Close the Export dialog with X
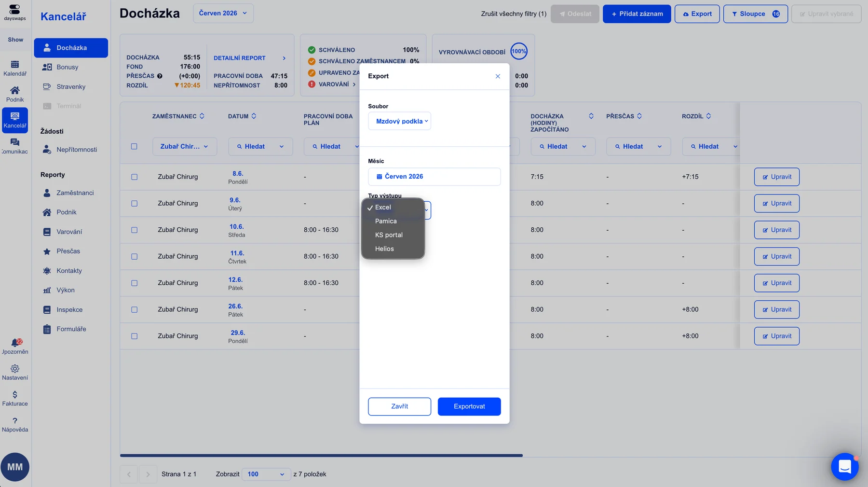 [x=498, y=76]
